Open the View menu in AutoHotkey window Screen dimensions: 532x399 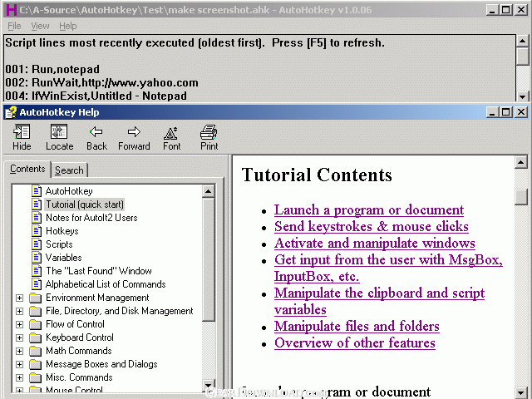[40, 26]
